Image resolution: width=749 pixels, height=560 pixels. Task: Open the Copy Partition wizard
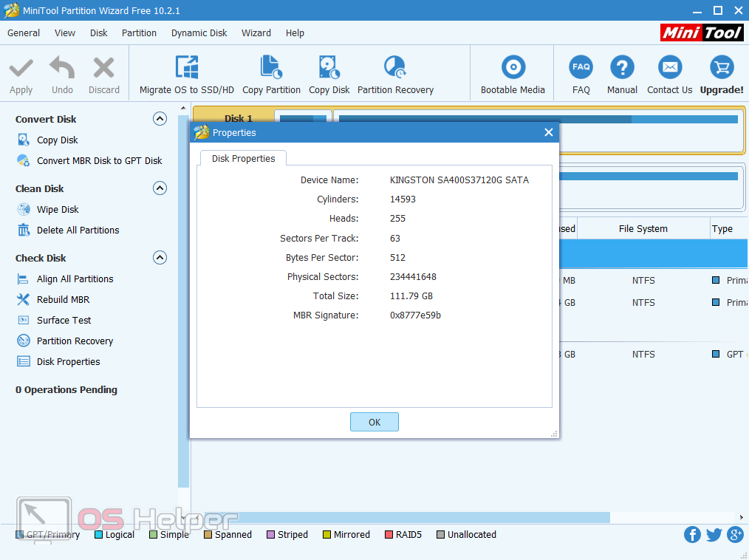[x=271, y=68]
